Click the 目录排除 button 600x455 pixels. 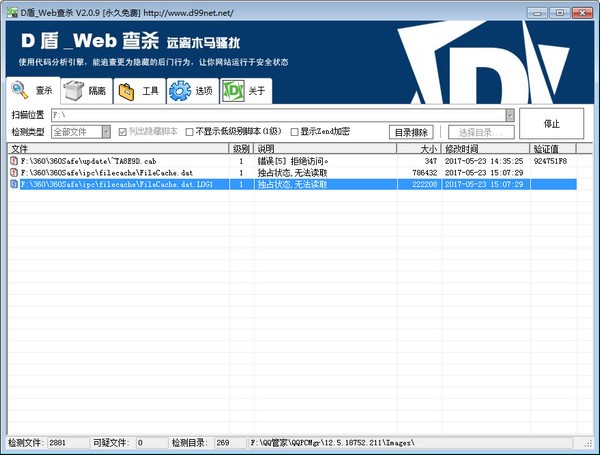(411, 132)
